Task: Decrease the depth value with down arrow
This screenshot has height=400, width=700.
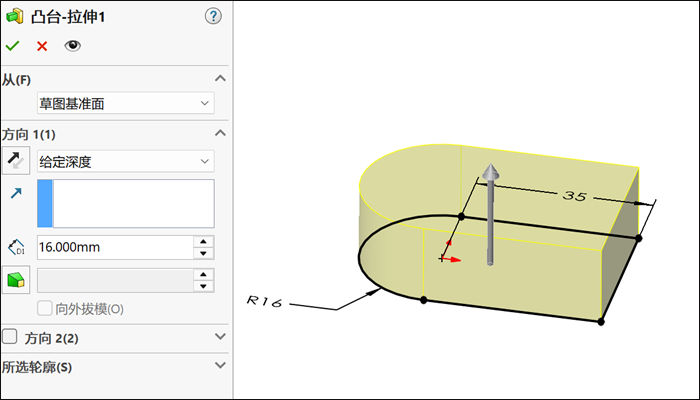Action: pyautogui.click(x=204, y=253)
